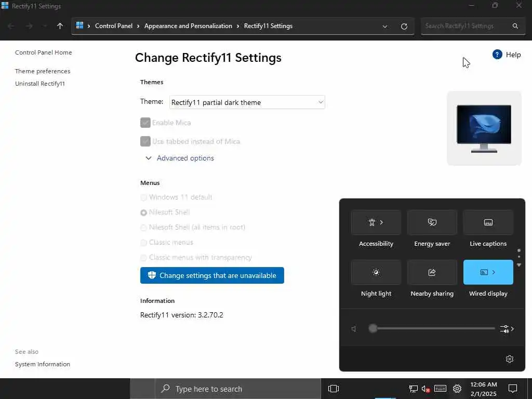This screenshot has height=399, width=532.
Task: Toggle Live captions quick setting tile
Action: [488, 222]
